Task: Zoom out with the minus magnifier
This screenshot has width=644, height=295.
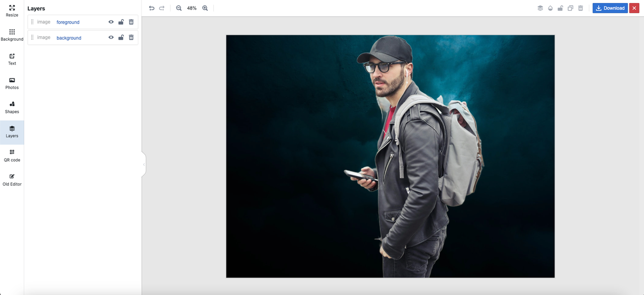Action: tap(179, 8)
